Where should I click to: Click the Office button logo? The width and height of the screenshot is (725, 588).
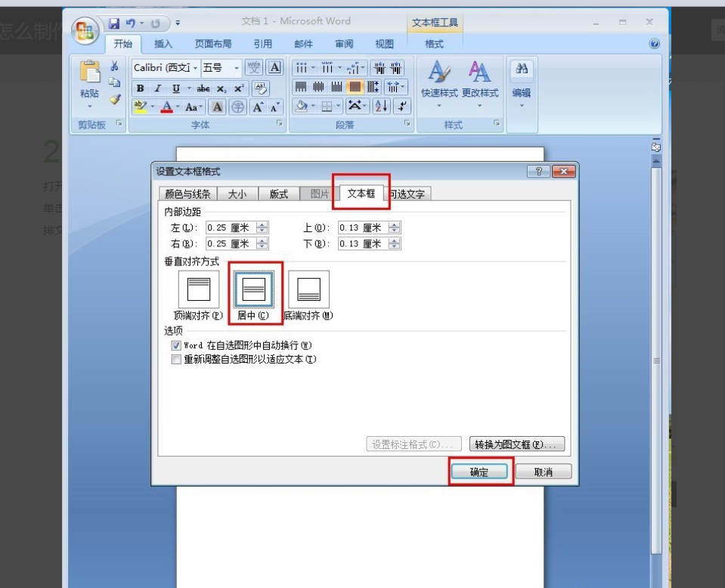tap(85, 32)
